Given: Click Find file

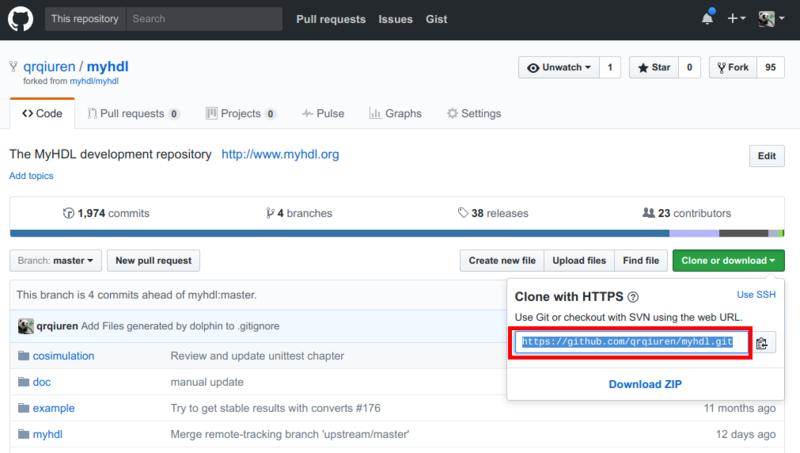Looking at the screenshot, I should coord(641,261).
